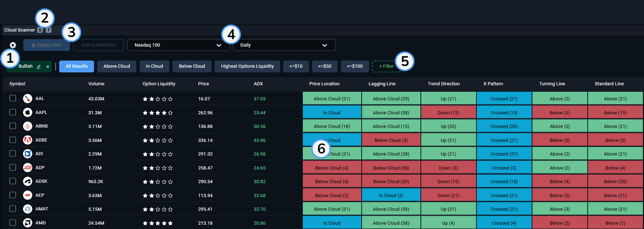Click the Cloud Scanner panel title
Image resolution: width=644 pixels, height=229 pixels.
(19, 30)
